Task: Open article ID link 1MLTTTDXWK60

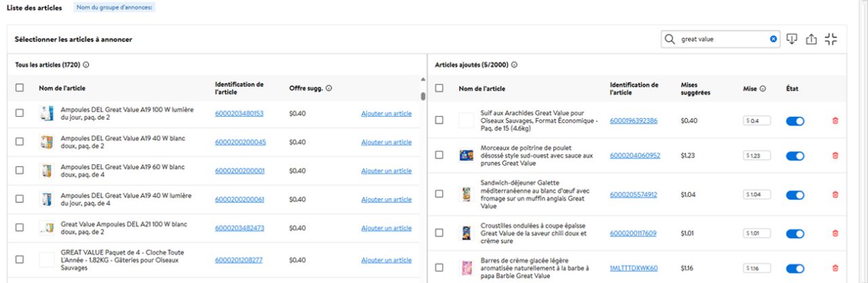Action: click(633, 268)
